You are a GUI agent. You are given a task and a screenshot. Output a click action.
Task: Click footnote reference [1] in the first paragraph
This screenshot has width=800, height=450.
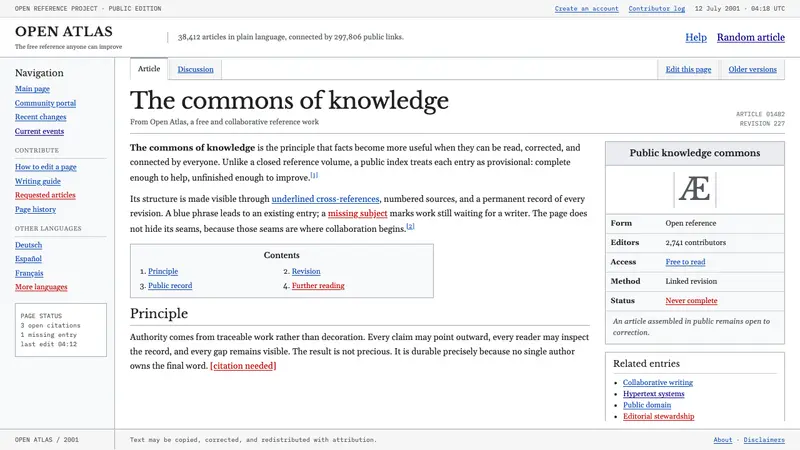[x=314, y=175]
